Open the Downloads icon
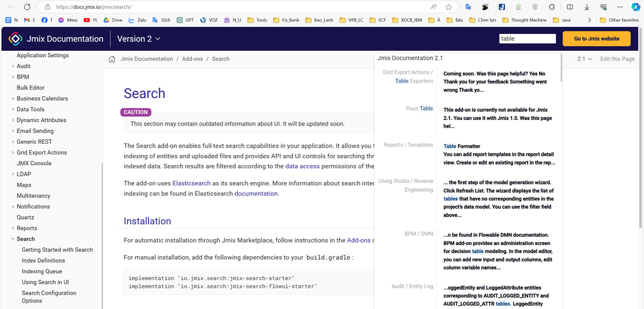Image resolution: width=644 pixels, height=309 pixels. 587,7
